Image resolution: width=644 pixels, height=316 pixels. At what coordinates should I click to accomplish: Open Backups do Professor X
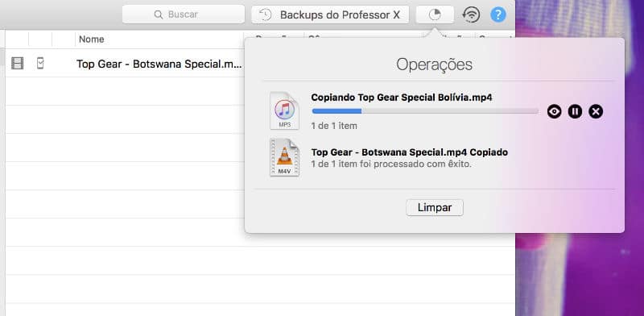(x=330, y=15)
